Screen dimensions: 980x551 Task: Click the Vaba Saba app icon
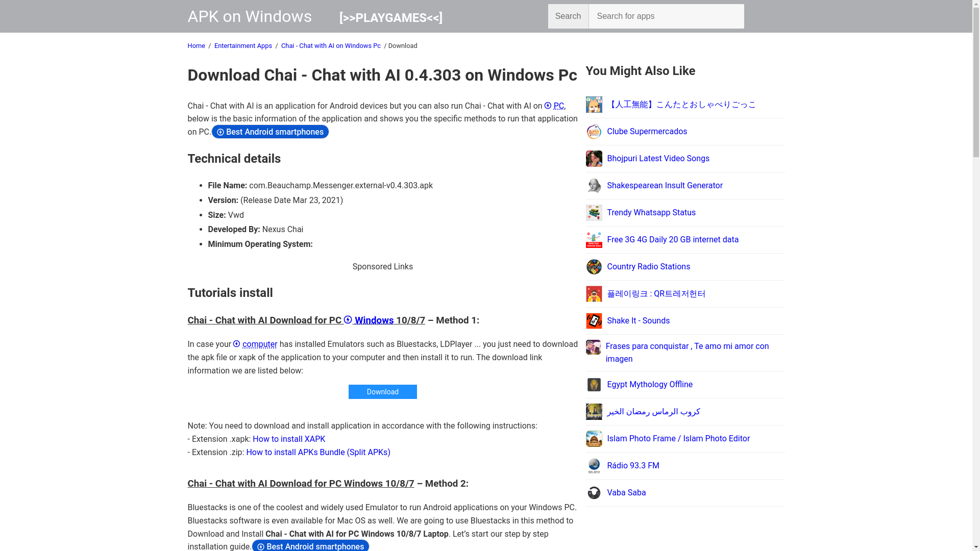pyautogui.click(x=594, y=493)
